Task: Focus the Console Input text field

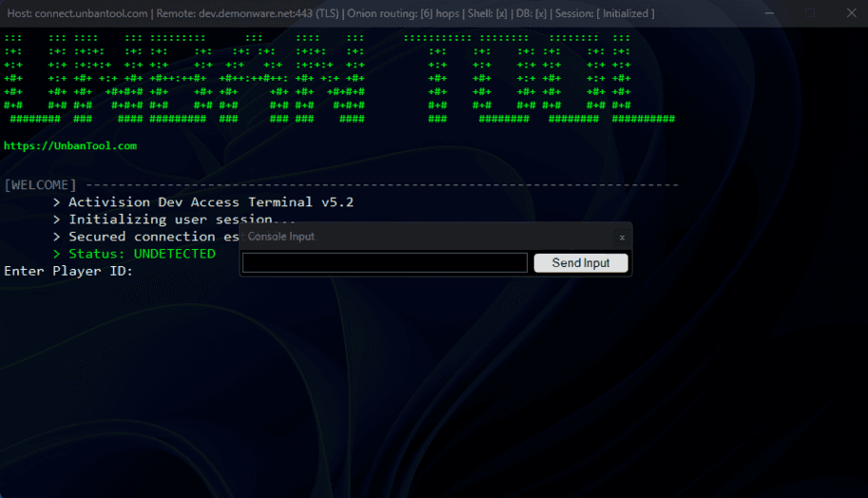Action: point(385,263)
